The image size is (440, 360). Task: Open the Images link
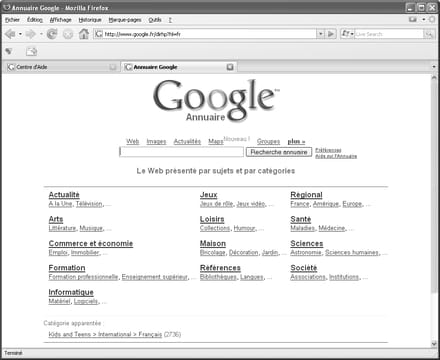click(156, 141)
